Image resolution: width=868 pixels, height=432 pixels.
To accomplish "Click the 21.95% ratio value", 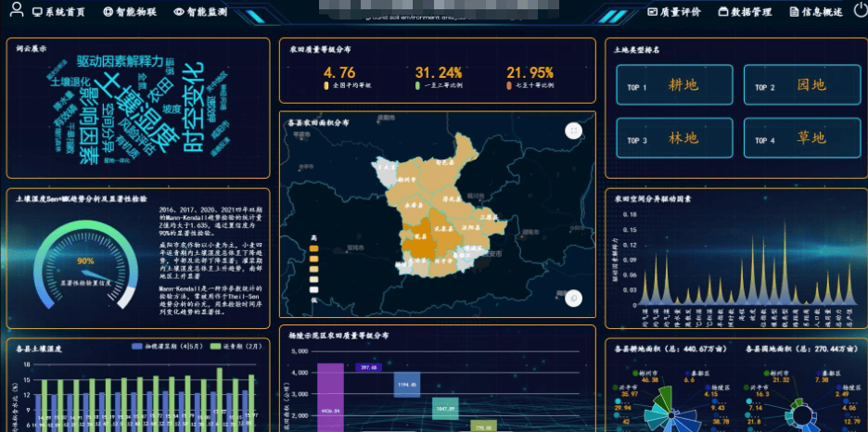I will coord(530,72).
